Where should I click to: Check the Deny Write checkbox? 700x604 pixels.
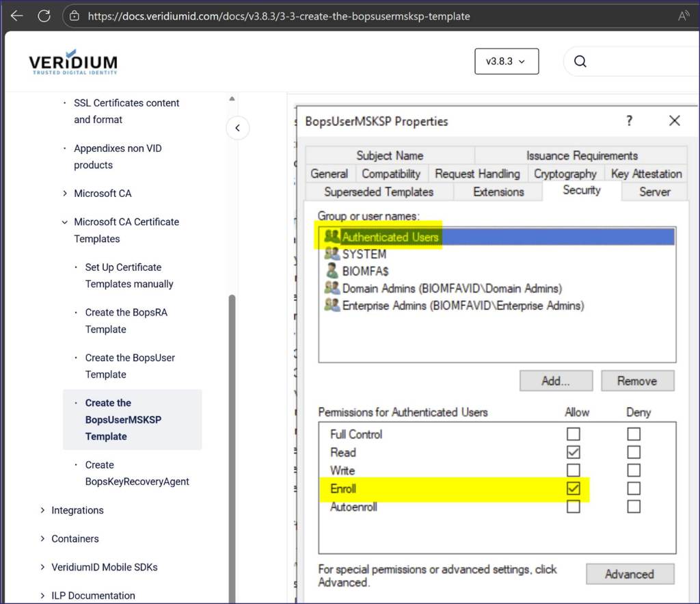tap(634, 470)
